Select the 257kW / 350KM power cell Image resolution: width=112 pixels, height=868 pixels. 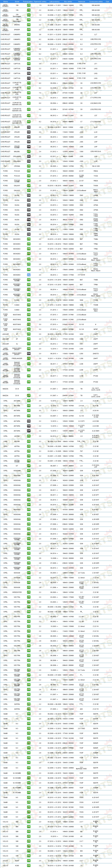(x=68, y=176)
